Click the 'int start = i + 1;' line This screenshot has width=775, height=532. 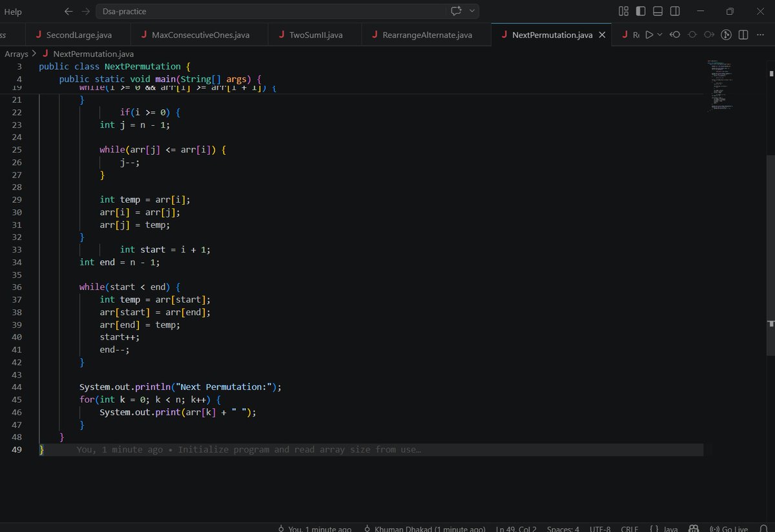coord(165,250)
